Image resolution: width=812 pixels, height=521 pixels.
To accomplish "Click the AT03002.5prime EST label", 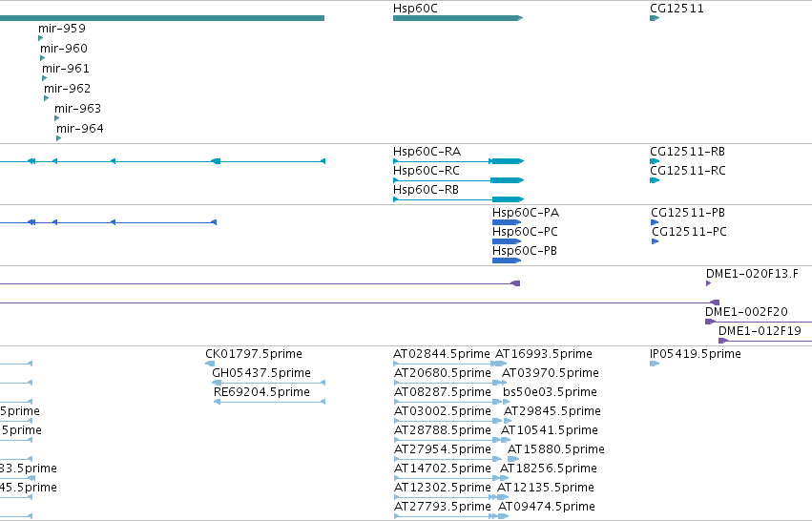I will click(x=442, y=411).
